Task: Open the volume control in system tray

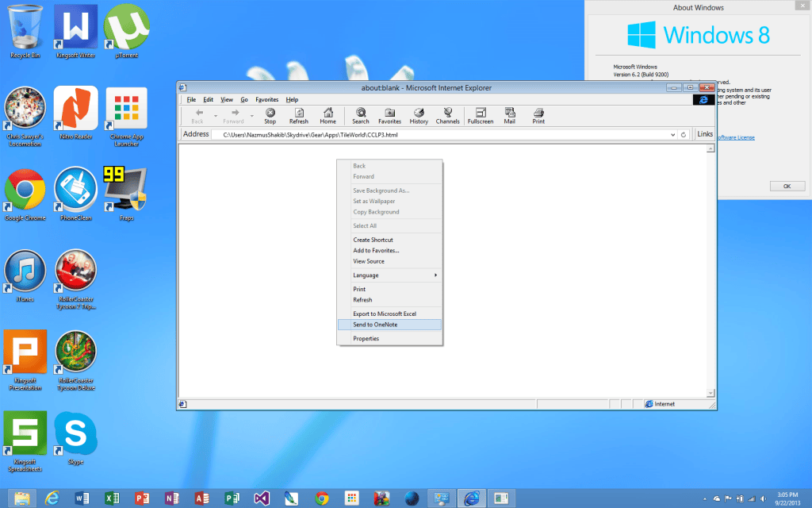Action: 764,498
